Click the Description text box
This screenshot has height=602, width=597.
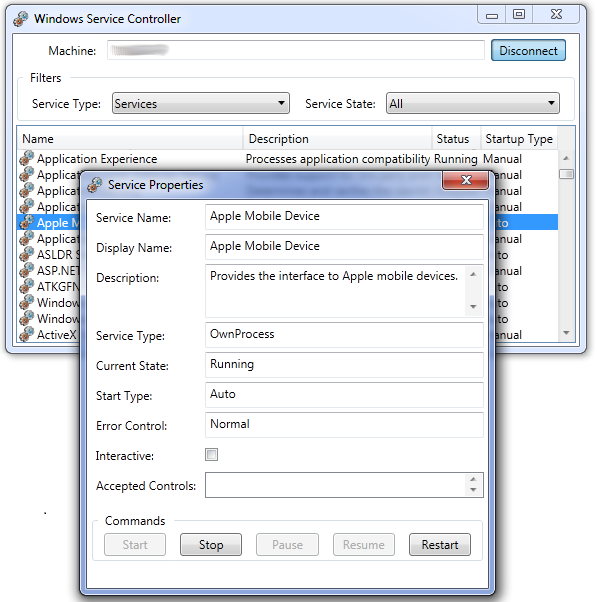click(x=344, y=291)
